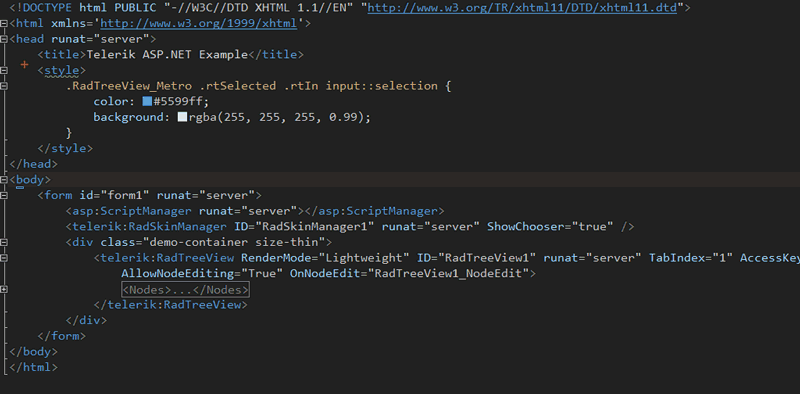Screen dimensions: 800x394
Task: Click the white rgba background color swatch
Action: (x=182, y=117)
